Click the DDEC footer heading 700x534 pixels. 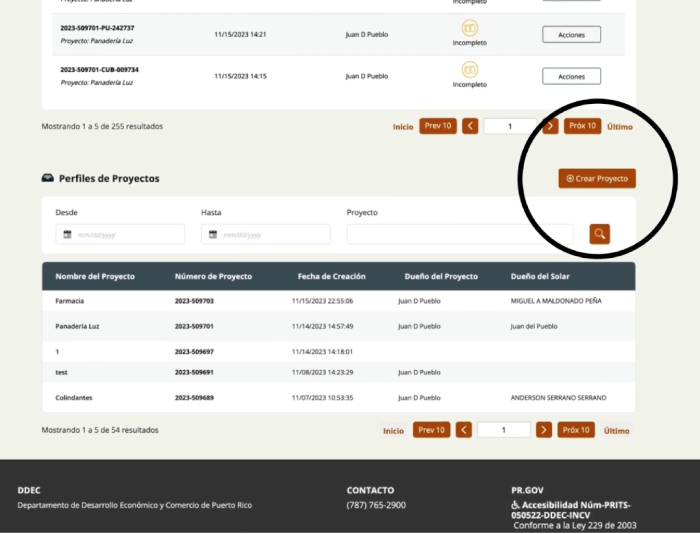point(29,490)
